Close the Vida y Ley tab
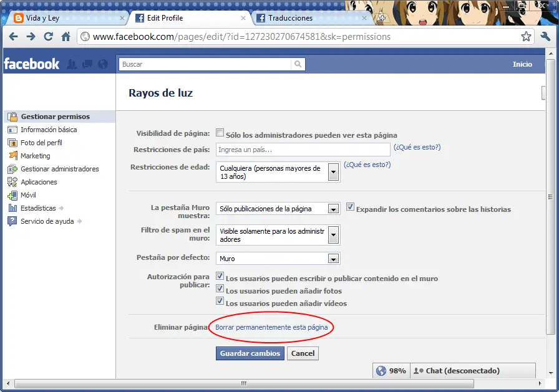This screenshot has width=559, height=392. tap(122, 18)
